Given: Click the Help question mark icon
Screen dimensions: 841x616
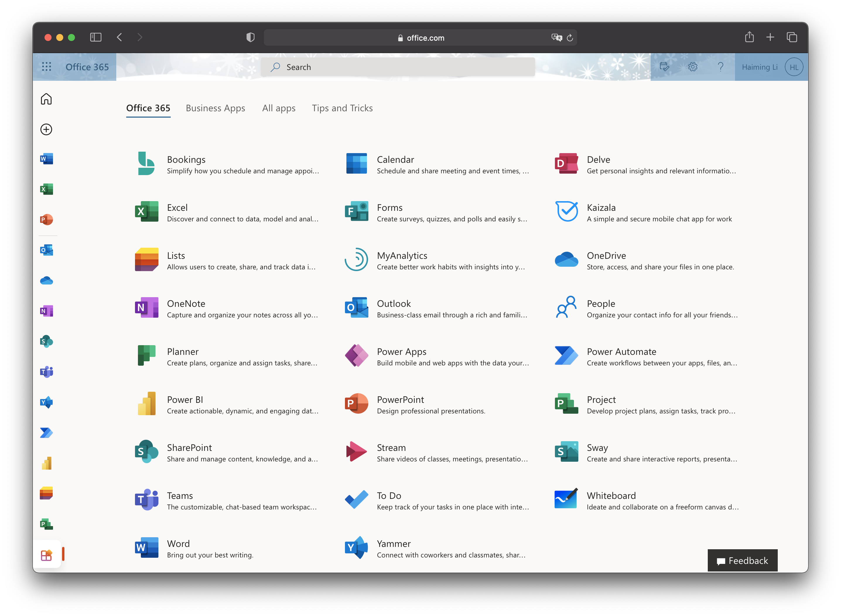Looking at the screenshot, I should [x=720, y=67].
